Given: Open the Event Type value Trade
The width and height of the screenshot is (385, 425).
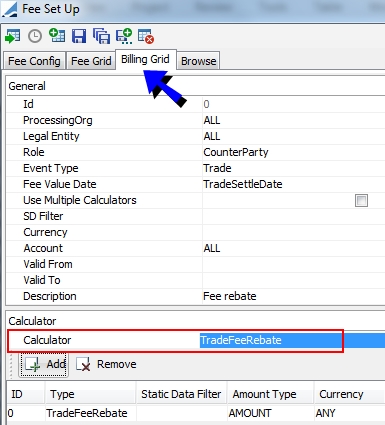Looking at the screenshot, I should click(293, 168).
